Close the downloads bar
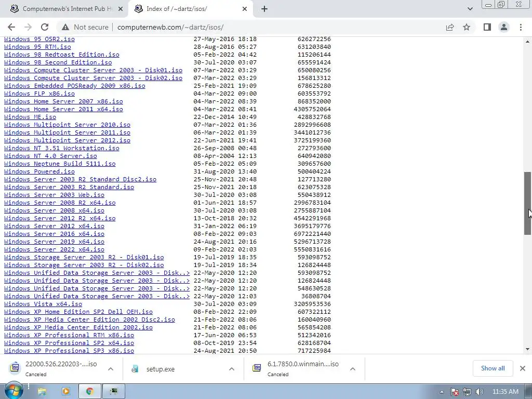This screenshot has height=399, width=532. pos(523,368)
